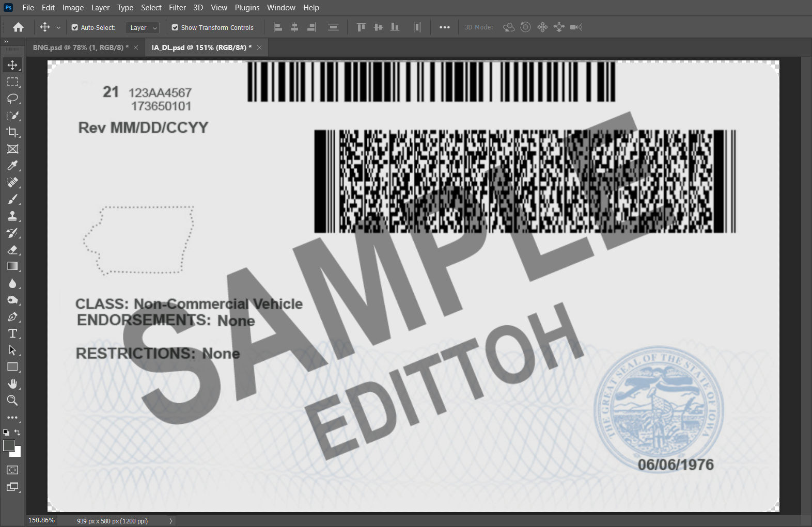Align bottom edges of layers
812x527 pixels.
395,27
